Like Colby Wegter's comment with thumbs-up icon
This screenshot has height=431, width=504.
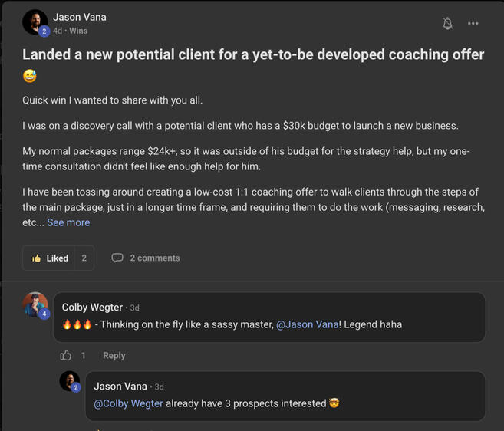[66, 355]
